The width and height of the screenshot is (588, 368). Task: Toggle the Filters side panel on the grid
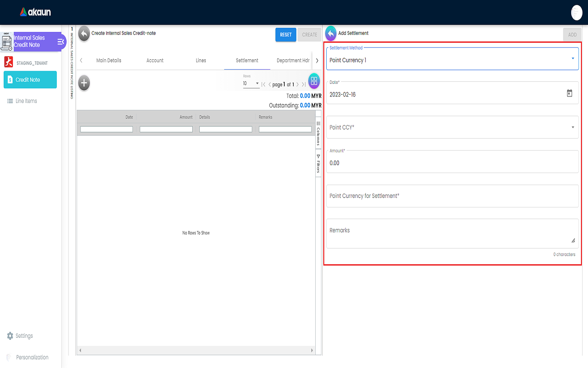tap(318, 164)
